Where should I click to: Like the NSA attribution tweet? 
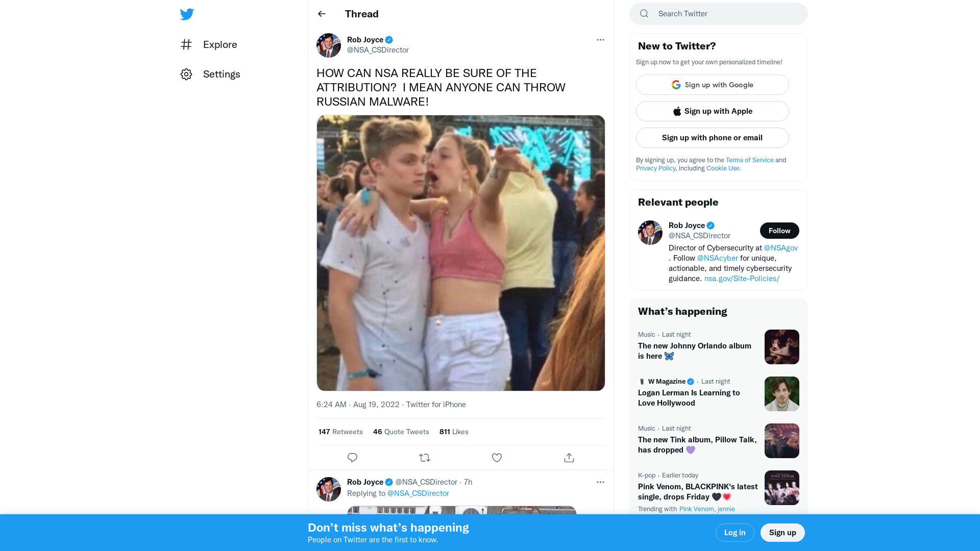pyautogui.click(x=497, y=458)
